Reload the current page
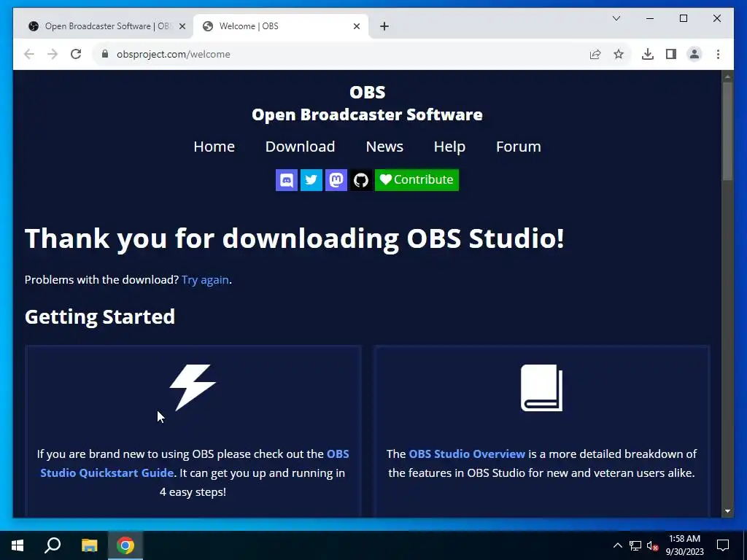 (76, 54)
